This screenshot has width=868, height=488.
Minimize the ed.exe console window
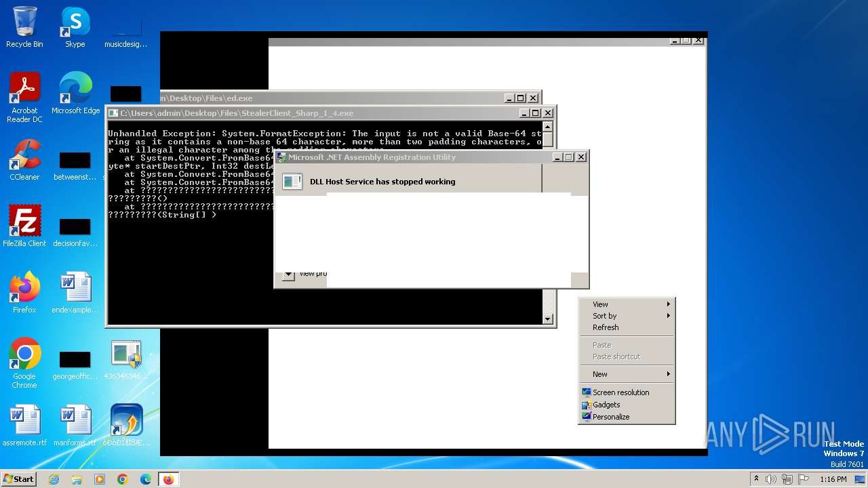(509, 98)
